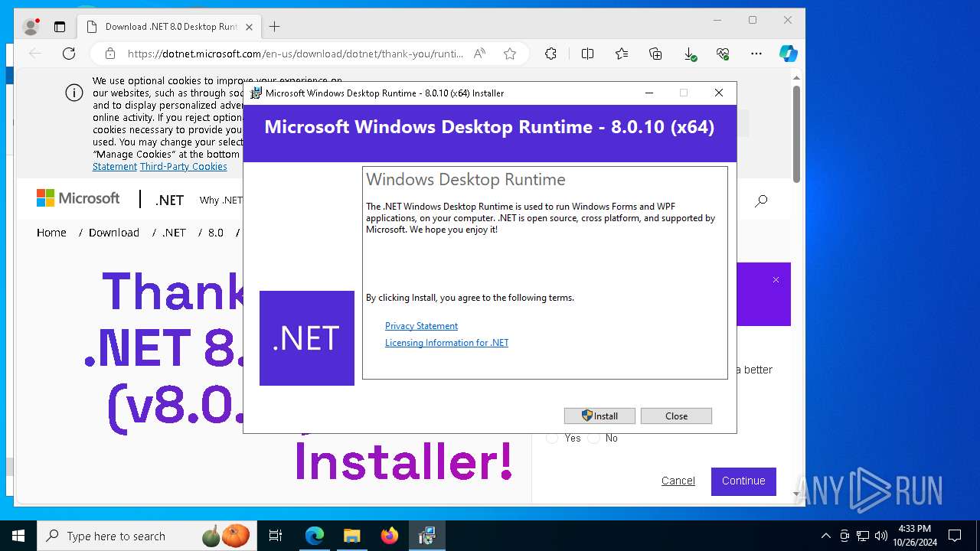Image resolution: width=980 pixels, height=551 pixels.
Task: Open the Edge profile avatar icon
Action: [31, 27]
